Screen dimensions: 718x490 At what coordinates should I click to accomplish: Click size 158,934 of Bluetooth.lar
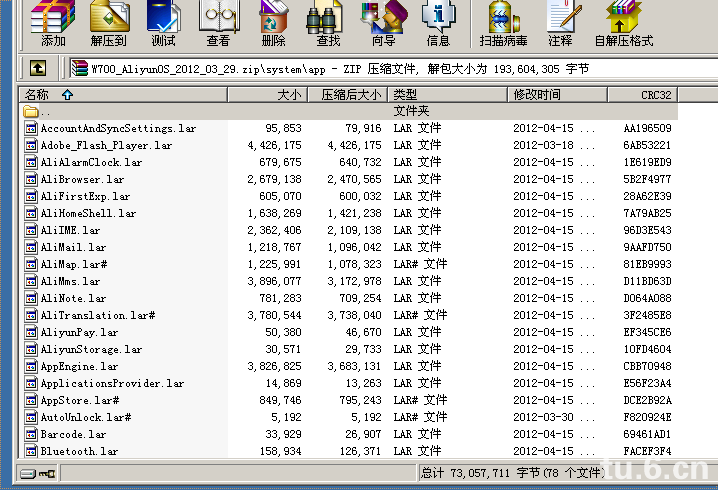[281, 451]
